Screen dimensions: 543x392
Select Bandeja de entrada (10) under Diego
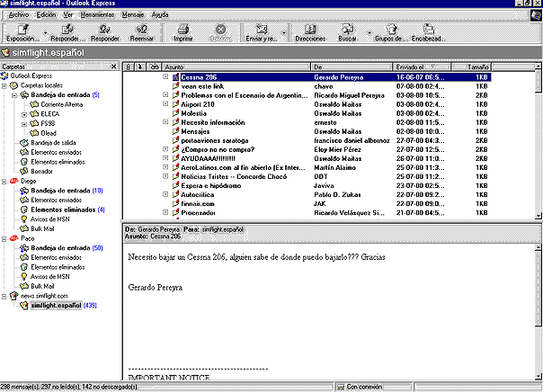coord(67,191)
